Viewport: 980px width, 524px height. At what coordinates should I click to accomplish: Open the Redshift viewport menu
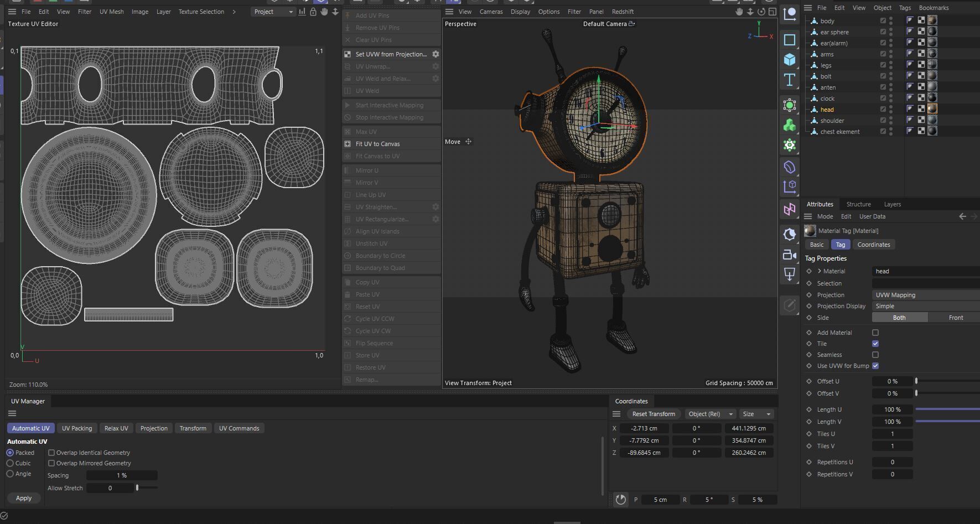(x=623, y=12)
